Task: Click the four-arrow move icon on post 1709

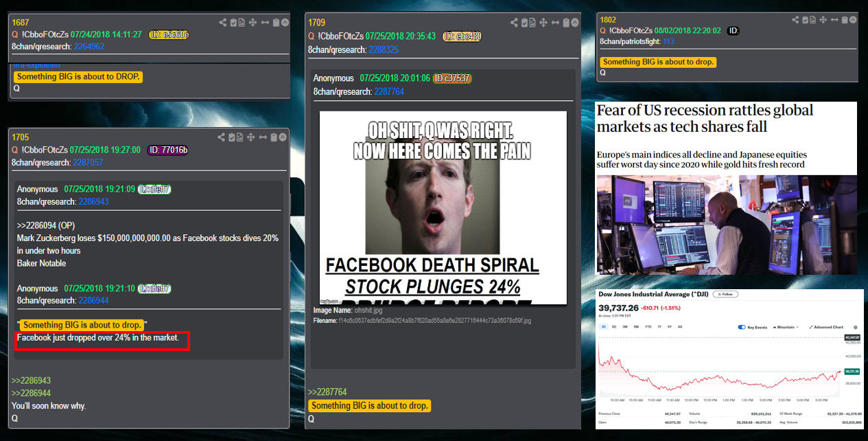Action: [543, 23]
